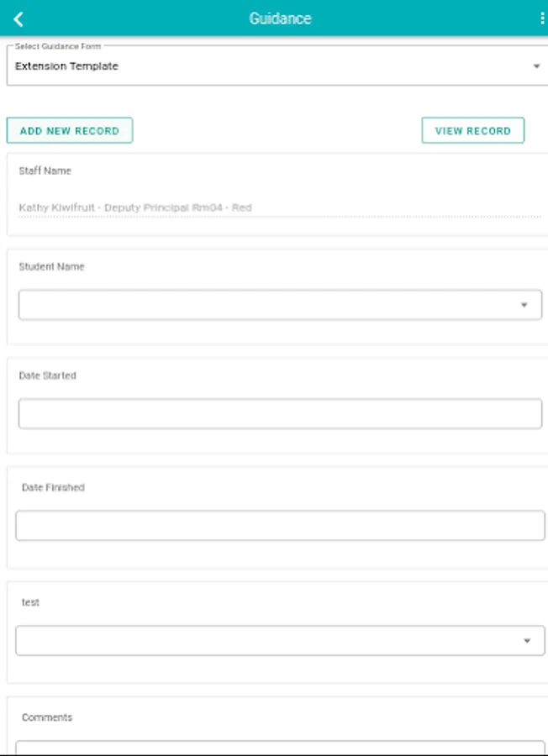Open the Select Guidance Form combo box

pyautogui.click(x=277, y=66)
